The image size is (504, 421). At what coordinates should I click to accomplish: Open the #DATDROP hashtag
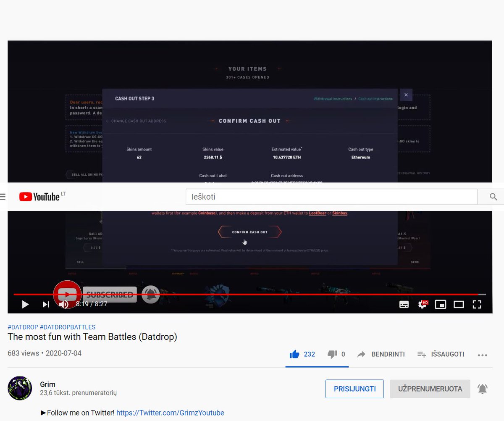[23, 327]
